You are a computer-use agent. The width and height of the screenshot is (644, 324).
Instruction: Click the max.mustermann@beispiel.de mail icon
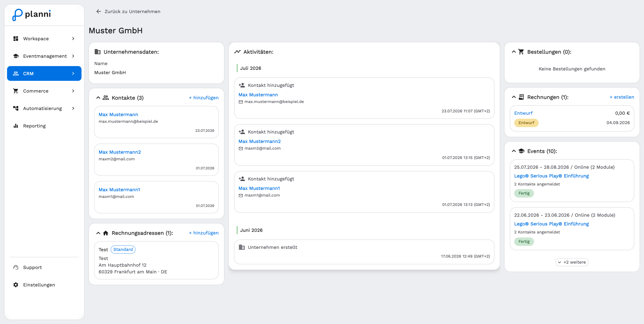[x=241, y=102]
